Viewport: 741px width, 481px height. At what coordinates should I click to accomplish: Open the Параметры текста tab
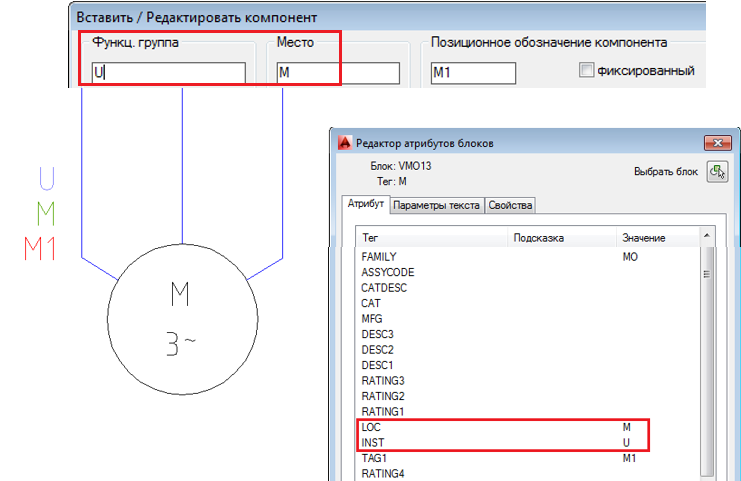click(x=436, y=206)
